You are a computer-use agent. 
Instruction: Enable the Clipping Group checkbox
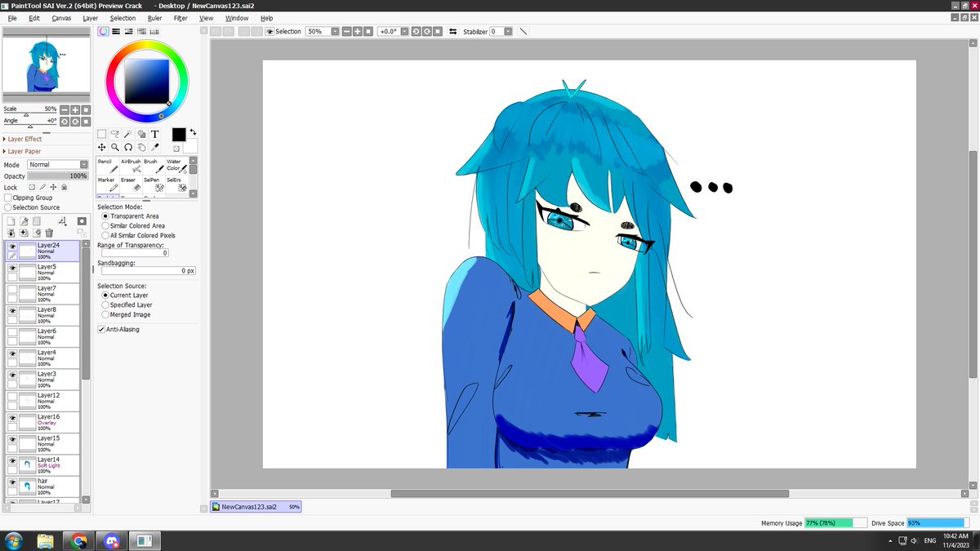[7, 198]
